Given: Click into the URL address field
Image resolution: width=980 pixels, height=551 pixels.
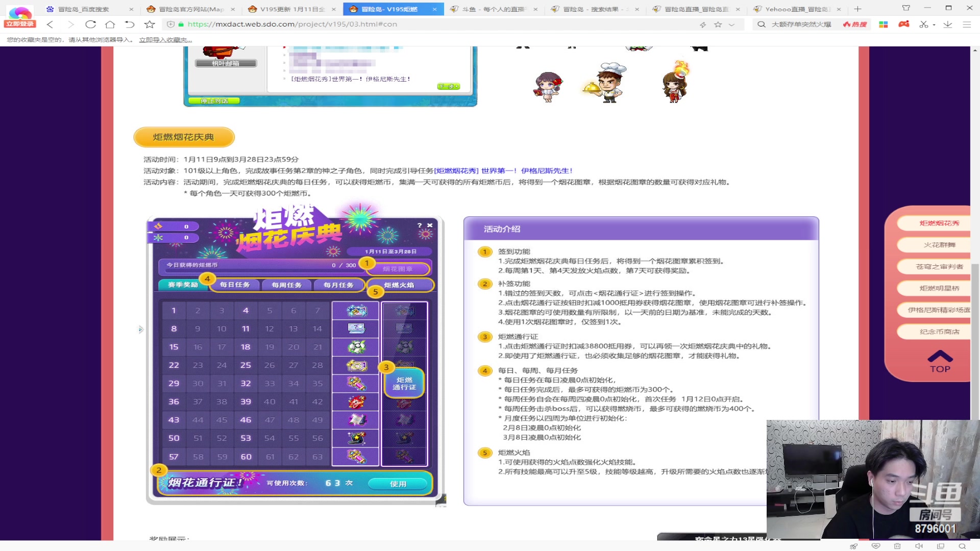Looking at the screenshot, I should point(439,24).
